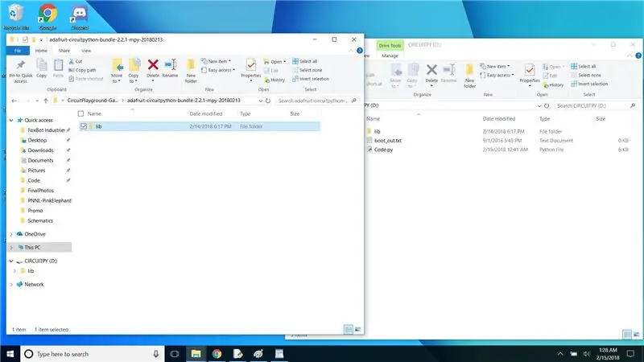The height and width of the screenshot is (362, 644).
Task: Open Easy access dropdown in front window
Action: [218, 70]
